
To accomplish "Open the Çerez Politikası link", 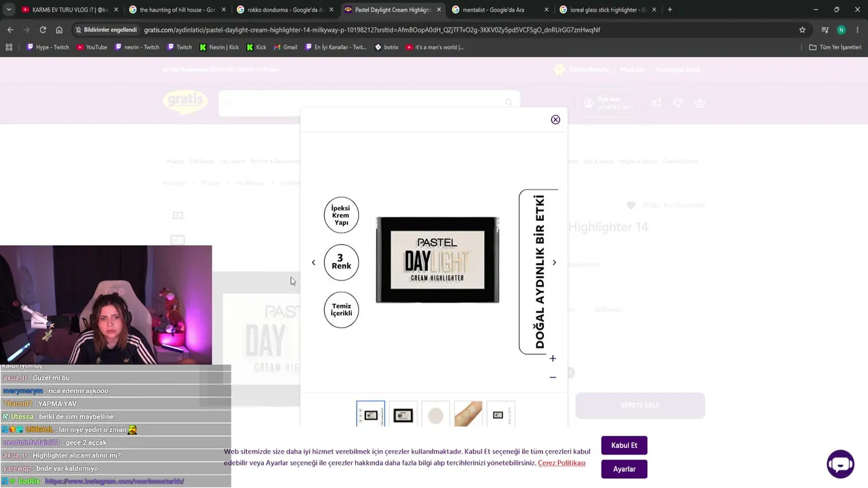I will 561,463.
